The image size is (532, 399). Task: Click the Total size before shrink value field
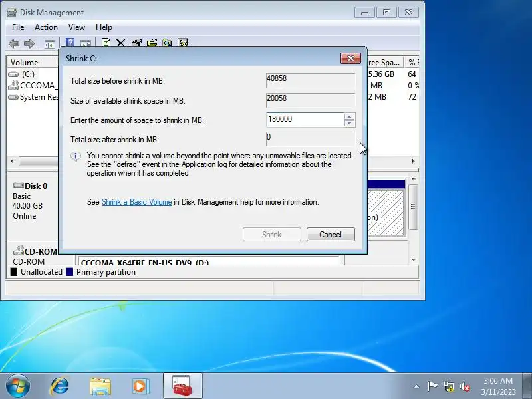pos(311,80)
